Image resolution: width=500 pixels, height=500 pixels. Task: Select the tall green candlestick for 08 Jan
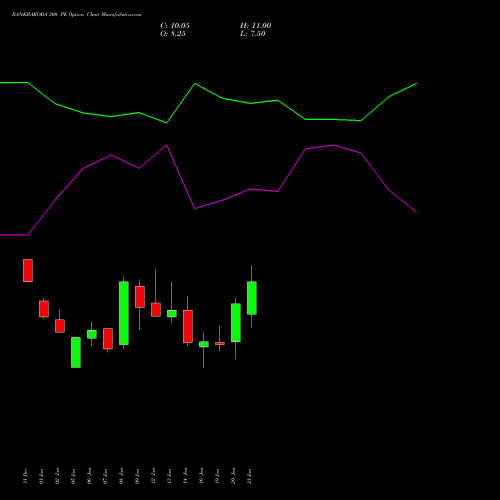[x=124, y=313]
